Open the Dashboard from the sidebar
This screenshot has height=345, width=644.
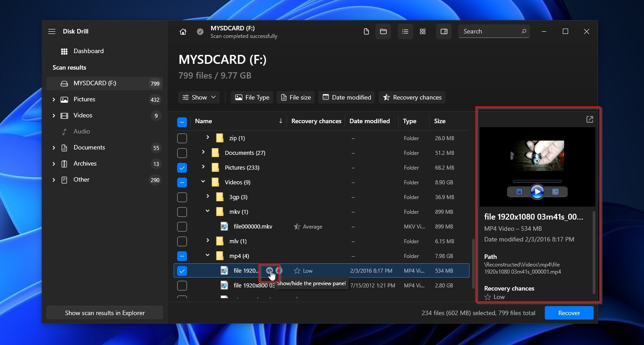pos(89,51)
